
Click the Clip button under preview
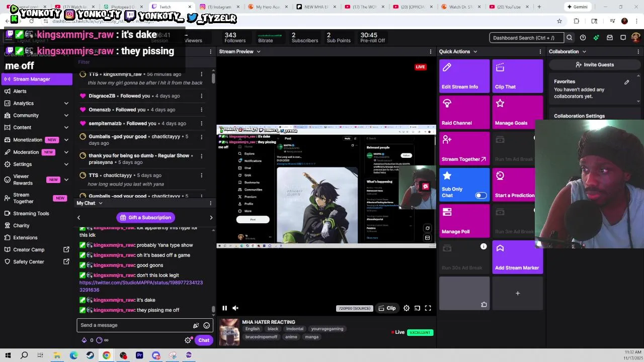[x=386, y=308]
